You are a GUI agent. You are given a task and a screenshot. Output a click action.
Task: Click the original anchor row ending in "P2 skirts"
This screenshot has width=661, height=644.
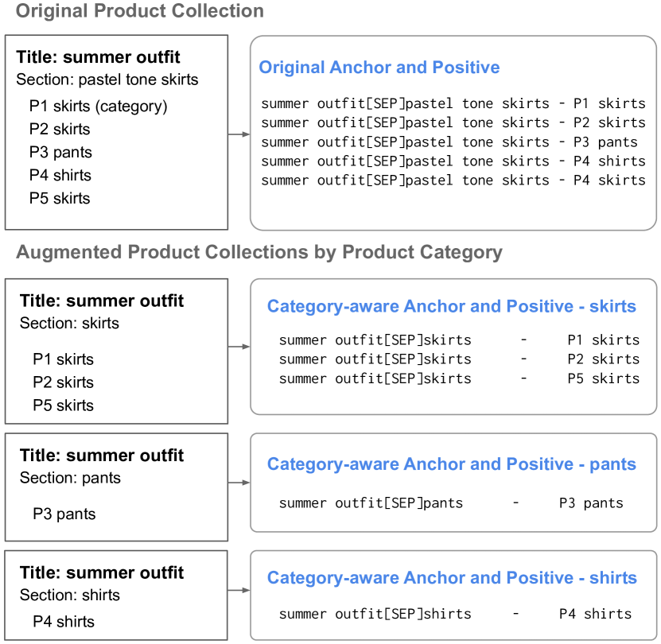[453, 123]
